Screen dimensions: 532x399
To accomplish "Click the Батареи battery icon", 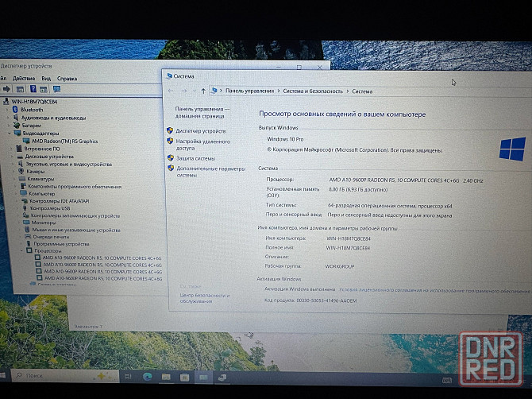I will point(17,126).
